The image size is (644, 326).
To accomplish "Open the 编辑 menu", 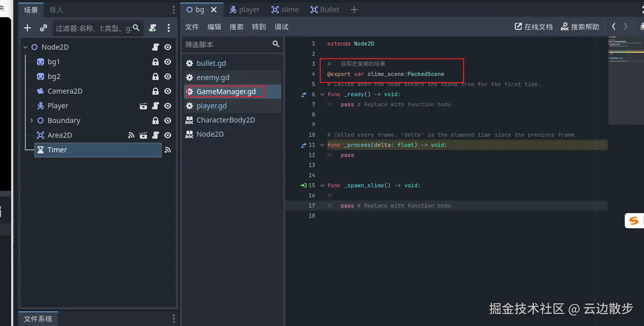I will [214, 27].
